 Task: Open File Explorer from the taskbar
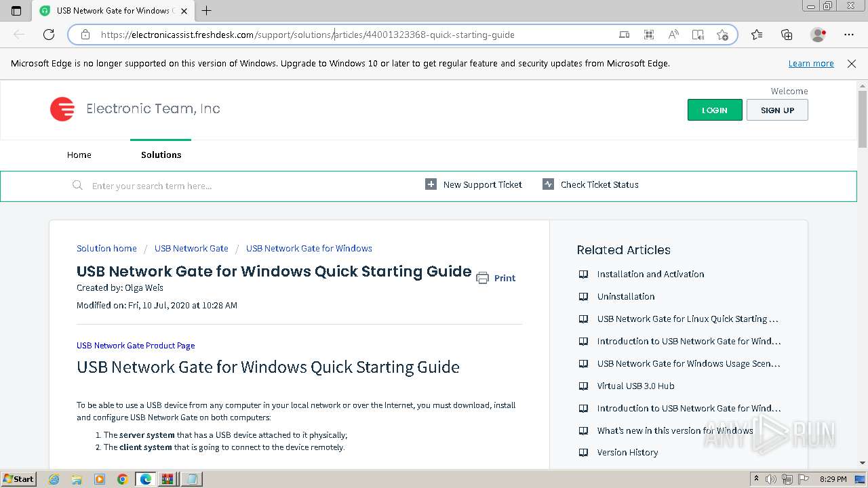point(77,479)
